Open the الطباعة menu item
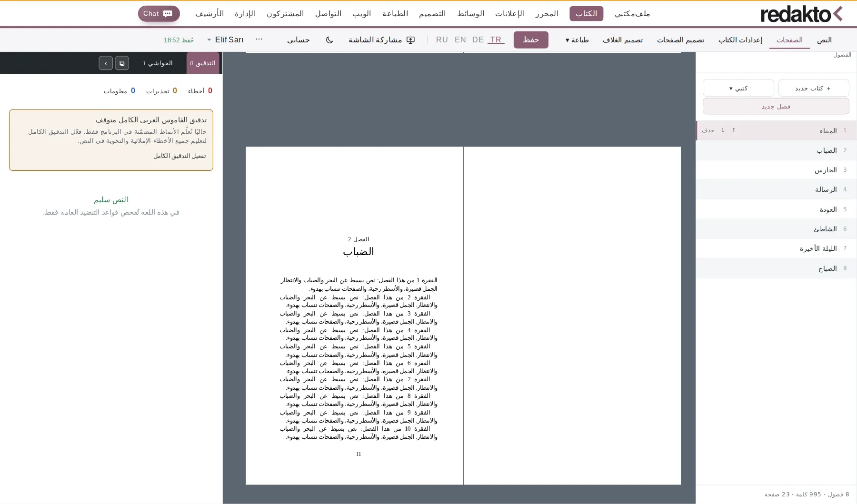This screenshot has height=504, width=857. (395, 14)
